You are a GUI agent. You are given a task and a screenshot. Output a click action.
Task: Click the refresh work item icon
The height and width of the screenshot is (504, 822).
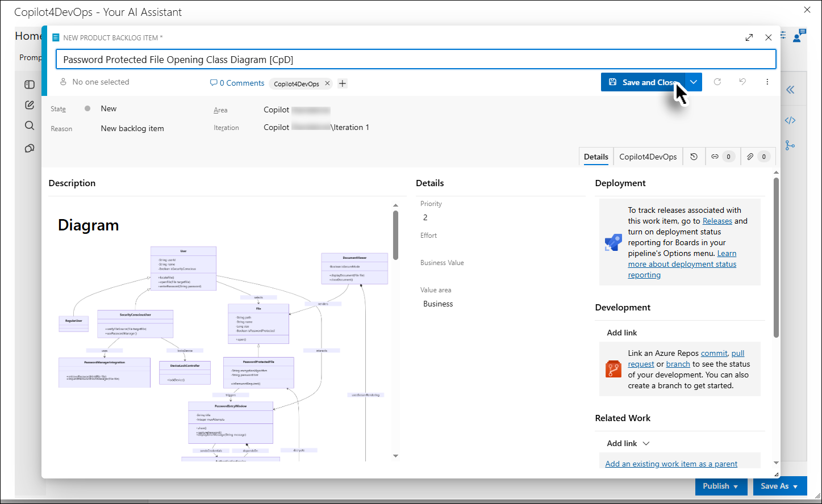(717, 82)
